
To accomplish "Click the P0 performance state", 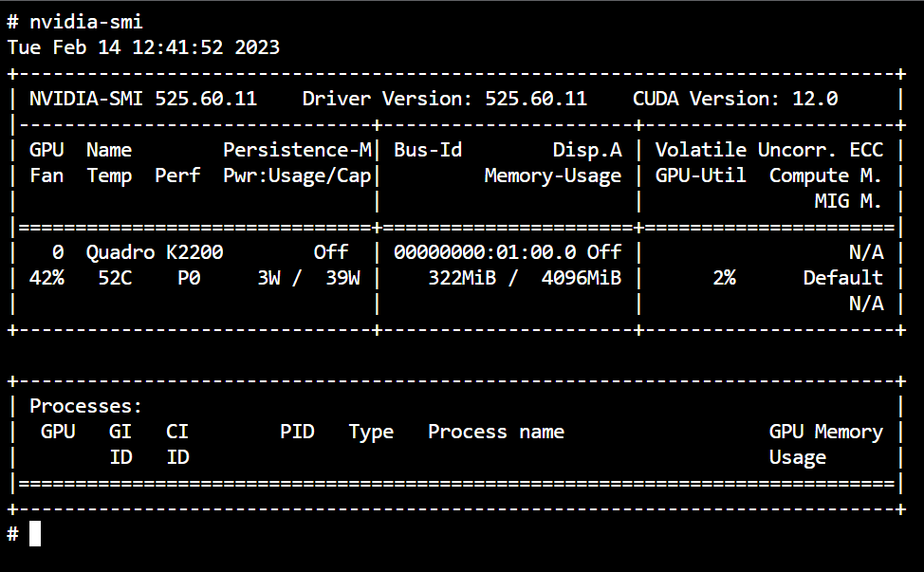I will tap(189, 277).
